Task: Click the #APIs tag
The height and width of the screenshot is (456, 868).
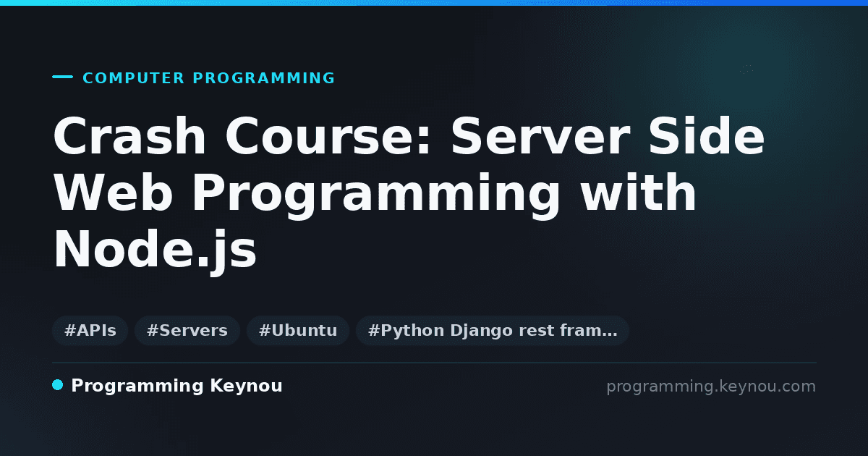Action: [90, 331]
